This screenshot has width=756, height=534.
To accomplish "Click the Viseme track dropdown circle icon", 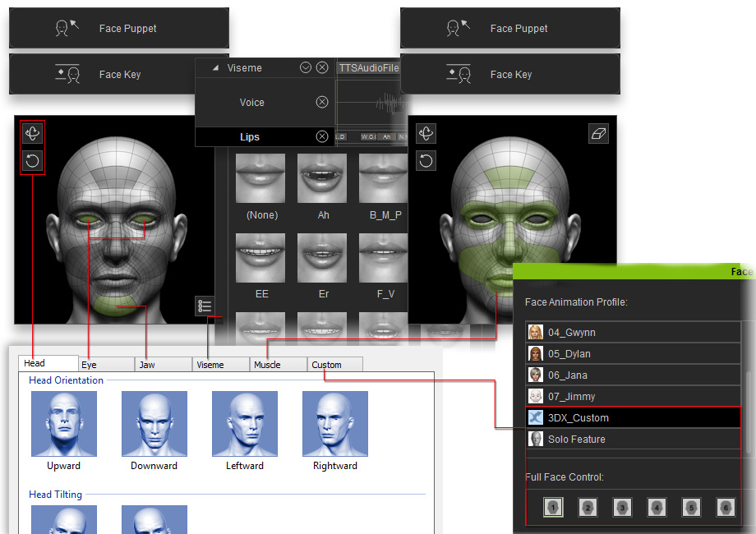I will (306, 67).
